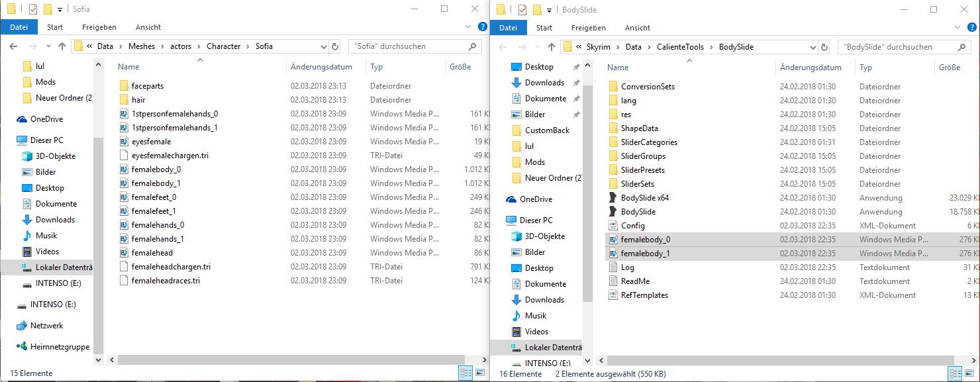Open 3D-Objekte in Sofia window sidebar
This screenshot has height=382, width=980.
[56, 156]
